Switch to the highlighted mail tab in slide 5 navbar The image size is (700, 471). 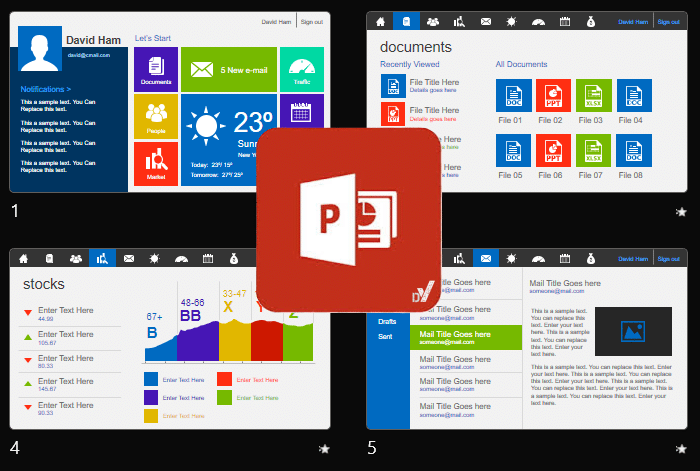coord(486,259)
